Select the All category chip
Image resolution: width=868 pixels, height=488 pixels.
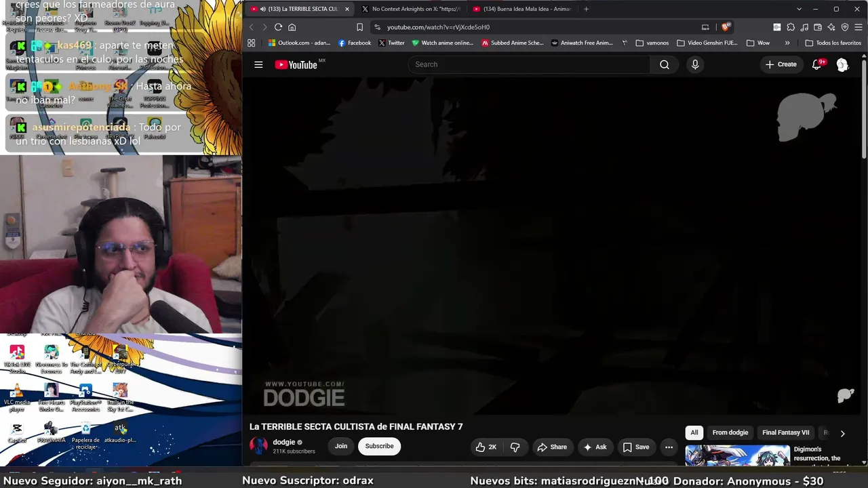(694, 432)
